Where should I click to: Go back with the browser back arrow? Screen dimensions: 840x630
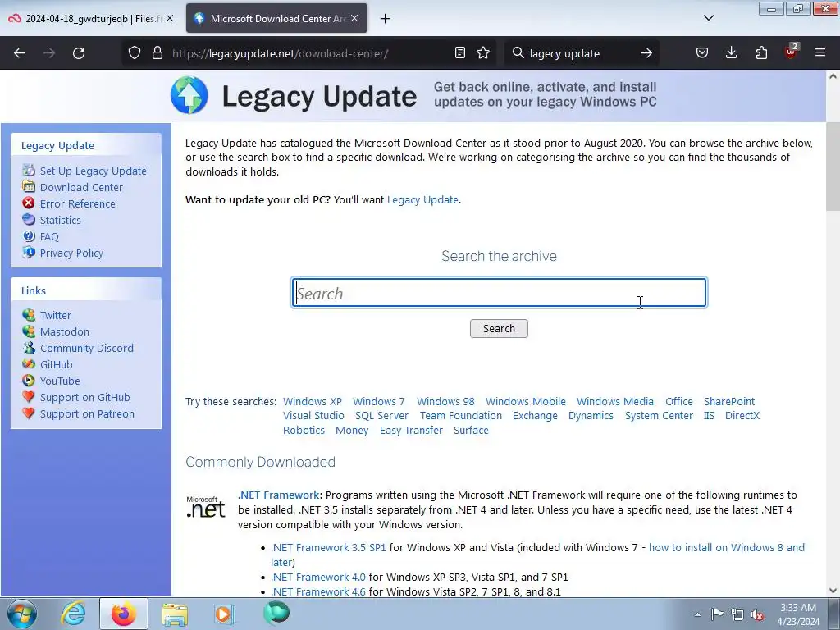coord(20,53)
